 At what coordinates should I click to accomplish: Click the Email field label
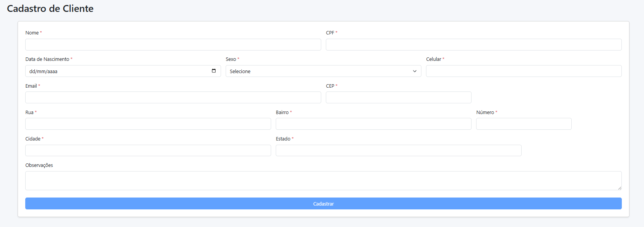click(x=31, y=86)
